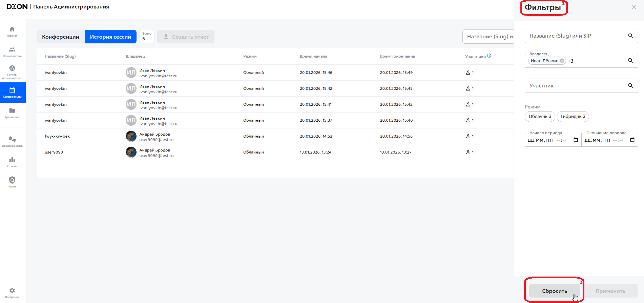Click the info icon next to Участники
Viewport: 644px width, 303px height.
pos(489,56)
